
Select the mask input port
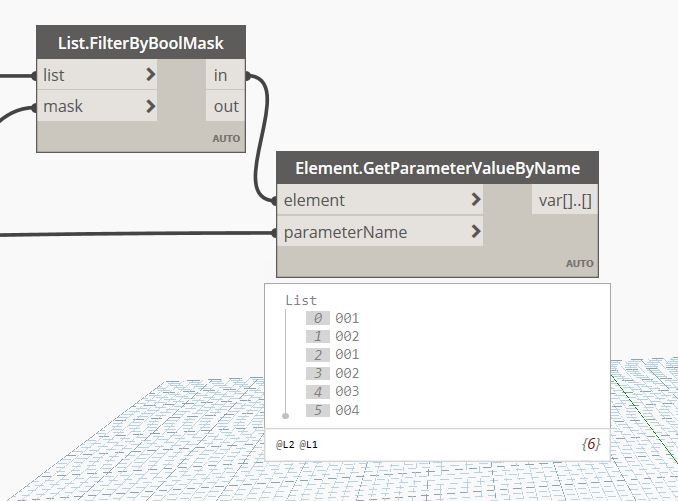(x=97, y=106)
